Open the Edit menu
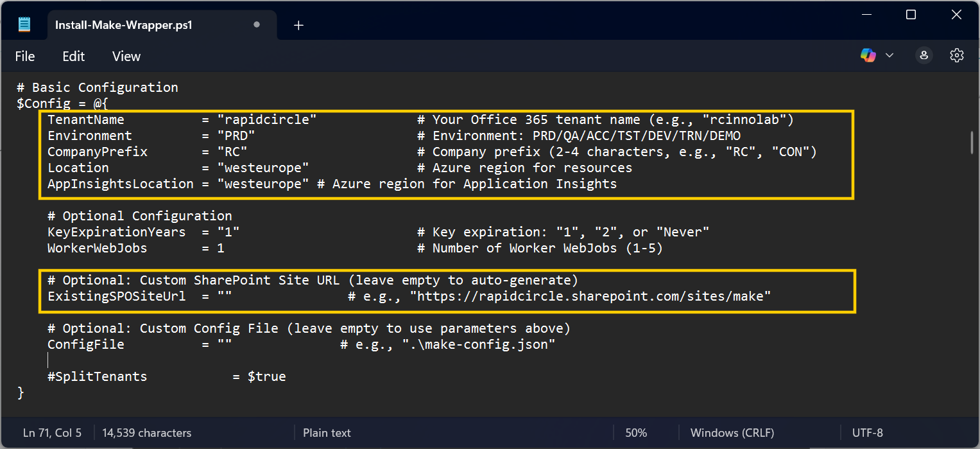The width and height of the screenshot is (980, 449). coord(73,56)
